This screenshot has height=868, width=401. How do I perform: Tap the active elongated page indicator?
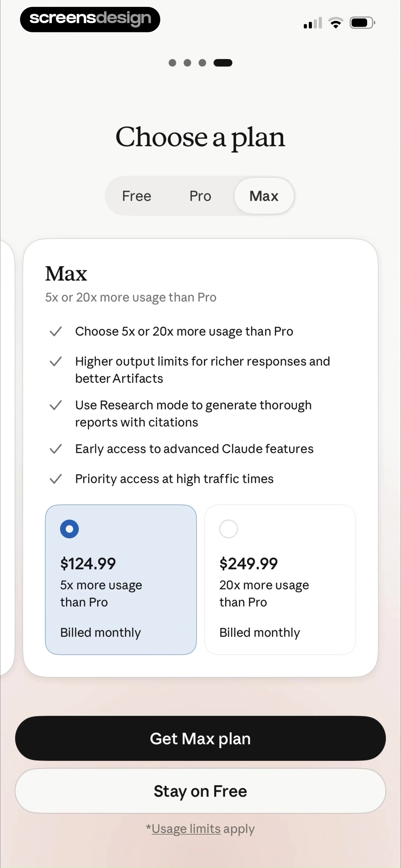(x=223, y=63)
